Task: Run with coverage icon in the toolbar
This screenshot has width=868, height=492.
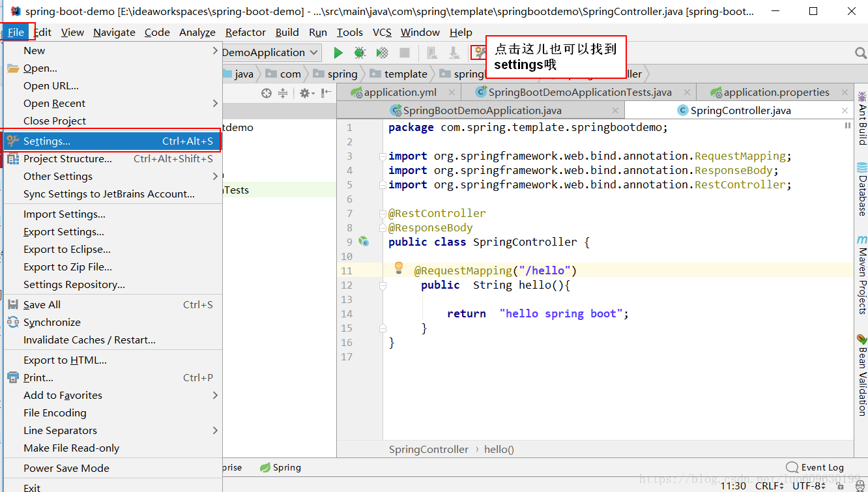Action: point(383,53)
